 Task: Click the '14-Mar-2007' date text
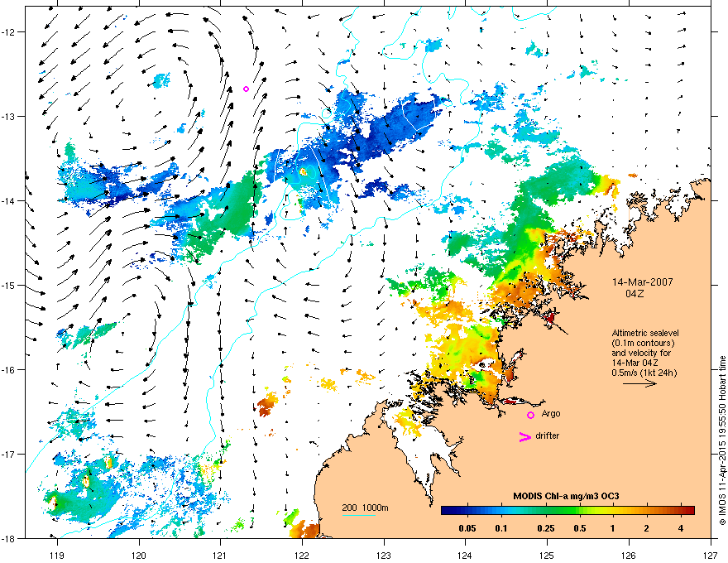pos(643,282)
